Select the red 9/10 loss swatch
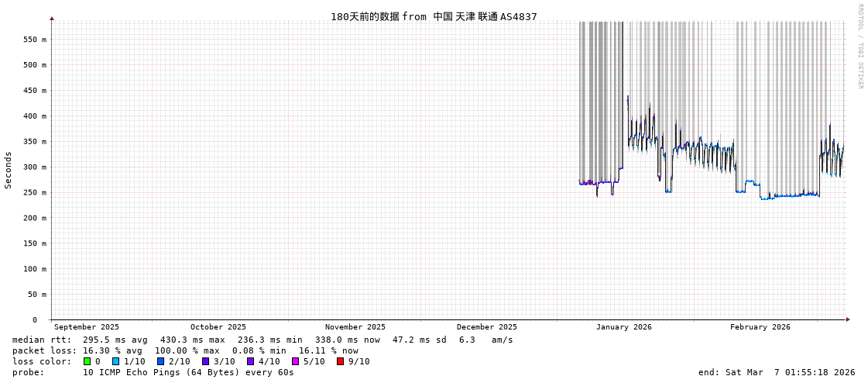The height and width of the screenshot is (383, 868). tap(340, 361)
